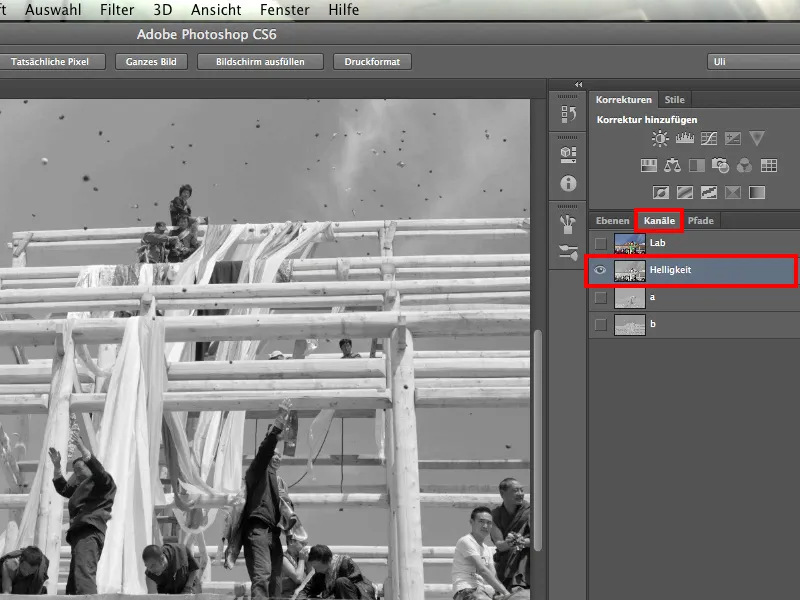
Task: Add a Brightness/Contrast adjustment
Action: (x=660, y=138)
